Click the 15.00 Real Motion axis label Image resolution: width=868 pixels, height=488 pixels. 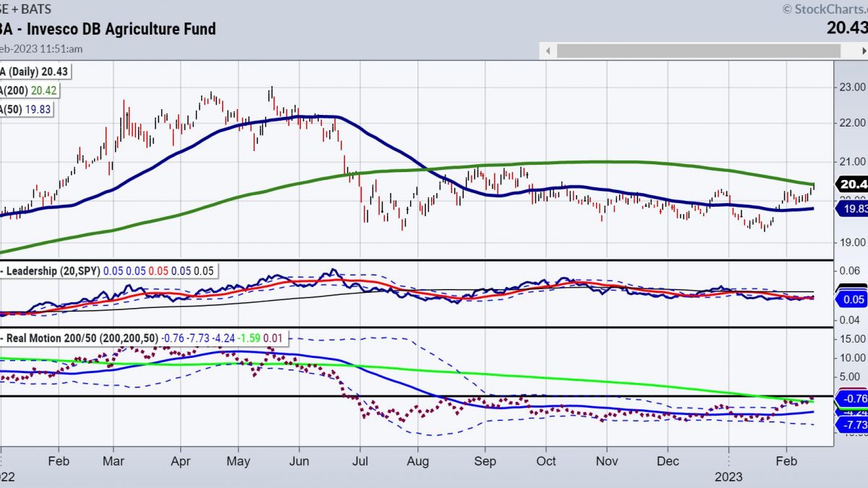[854, 338]
